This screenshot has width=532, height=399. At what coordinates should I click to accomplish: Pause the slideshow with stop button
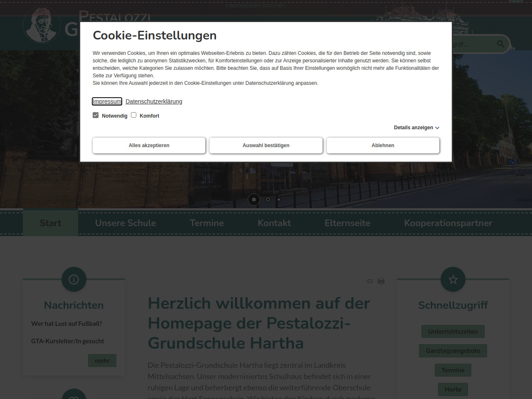point(254,199)
